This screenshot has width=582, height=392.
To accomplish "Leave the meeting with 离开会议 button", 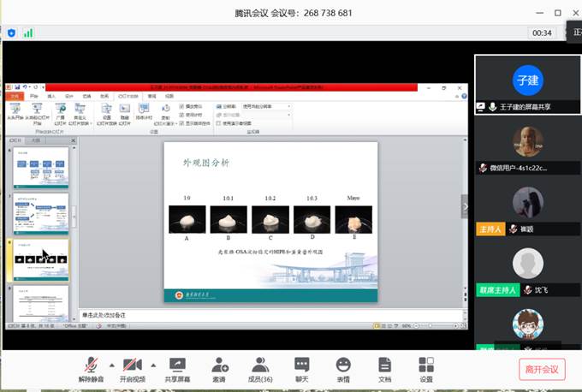I will [x=542, y=369].
